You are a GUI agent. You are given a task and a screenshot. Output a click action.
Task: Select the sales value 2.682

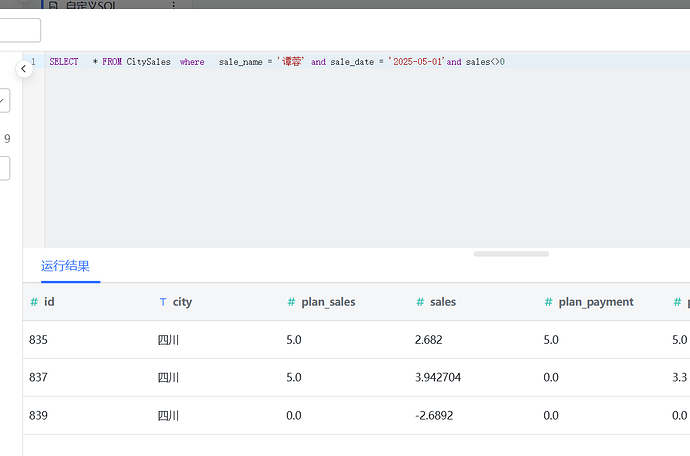pos(428,340)
